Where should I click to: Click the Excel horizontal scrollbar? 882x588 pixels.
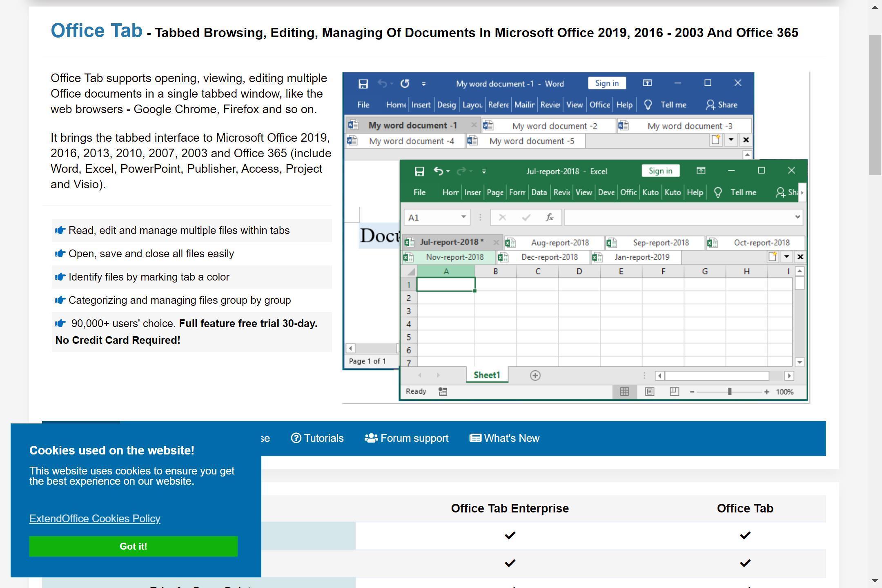click(x=717, y=376)
